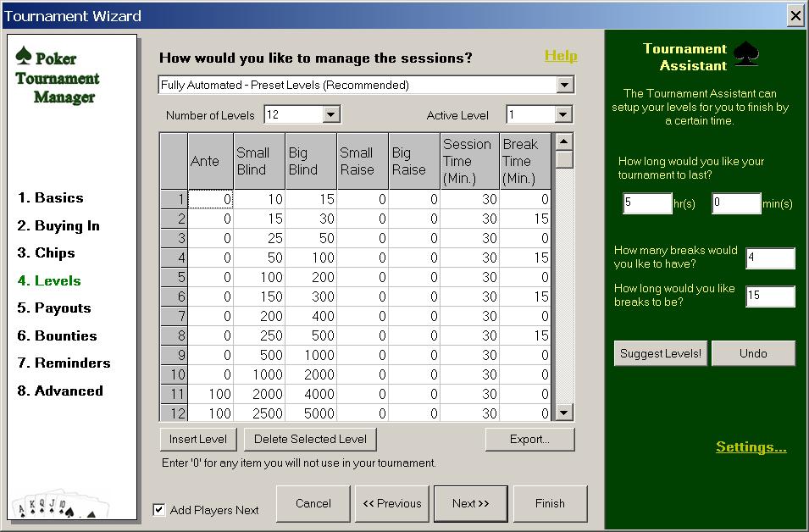
Task: Enable the Add Players Next checkbox
Action: (x=158, y=509)
